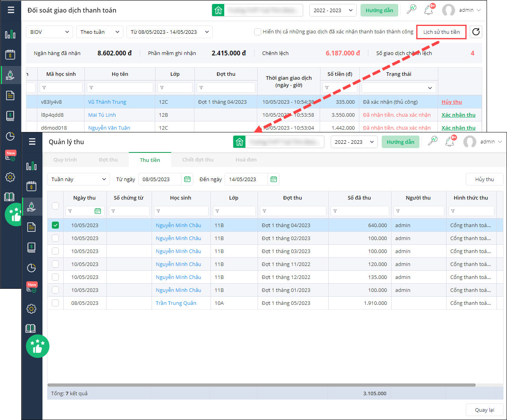Open BIDV bank dropdown
The height and width of the screenshot is (420, 507).
49,32
